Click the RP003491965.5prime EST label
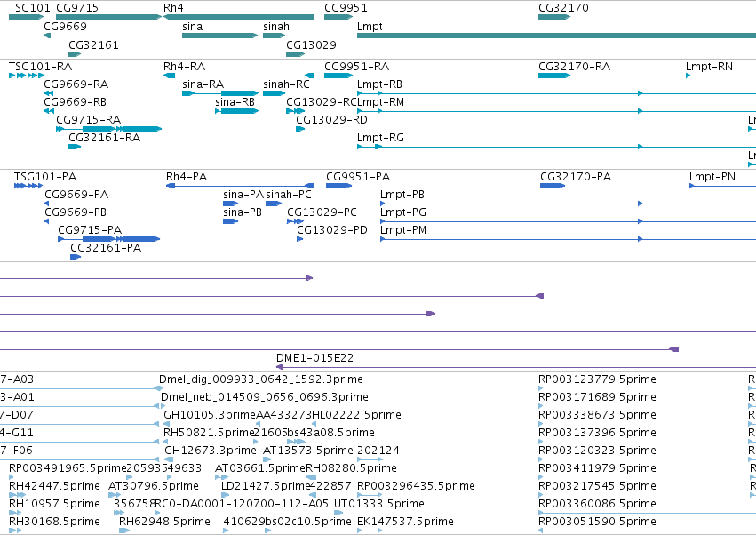The width and height of the screenshot is (756, 535). 68,468
